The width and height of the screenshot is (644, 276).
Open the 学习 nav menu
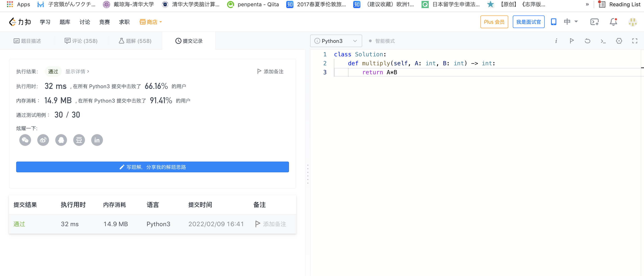[45, 22]
